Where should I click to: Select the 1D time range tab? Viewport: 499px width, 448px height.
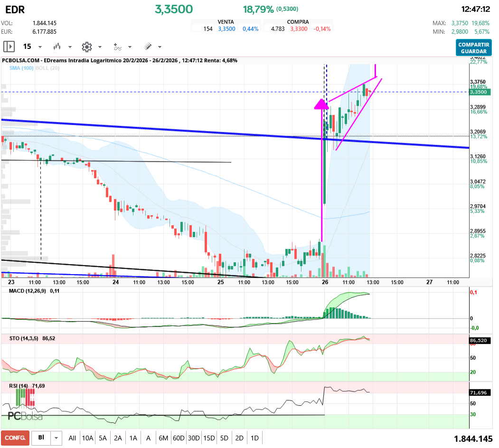point(254,438)
